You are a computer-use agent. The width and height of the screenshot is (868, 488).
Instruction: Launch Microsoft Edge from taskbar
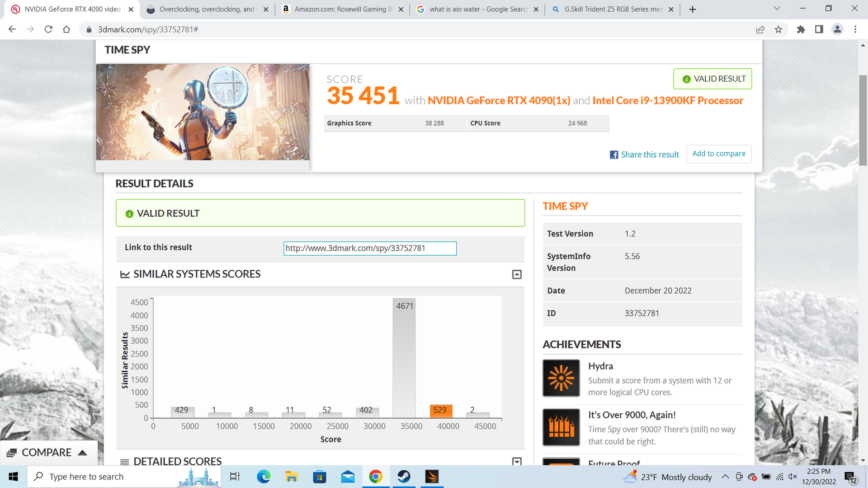coord(263,477)
